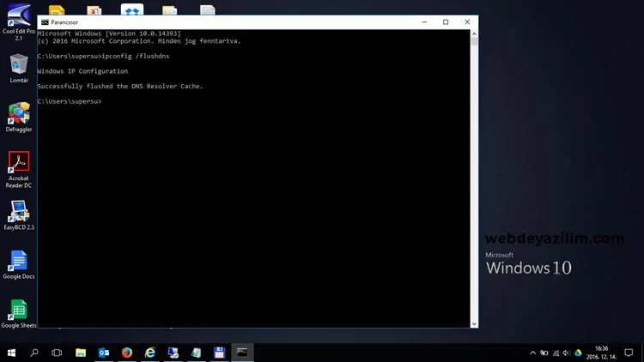The width and height of the screenshot is (644, 362).
Task: Open the Action Center notifications icon
Action: pos(629,353)
